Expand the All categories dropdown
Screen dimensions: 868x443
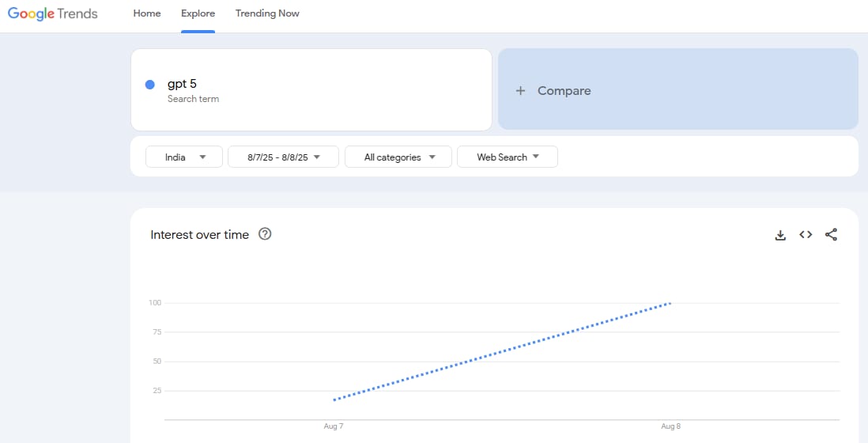(398, 157)
